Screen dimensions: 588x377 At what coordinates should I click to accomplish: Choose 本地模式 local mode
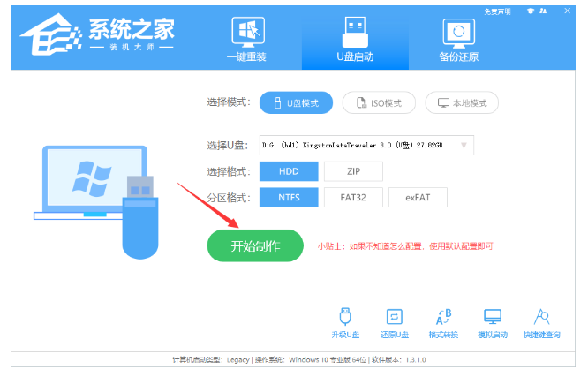pyautogui.click(x=462, y=103)
